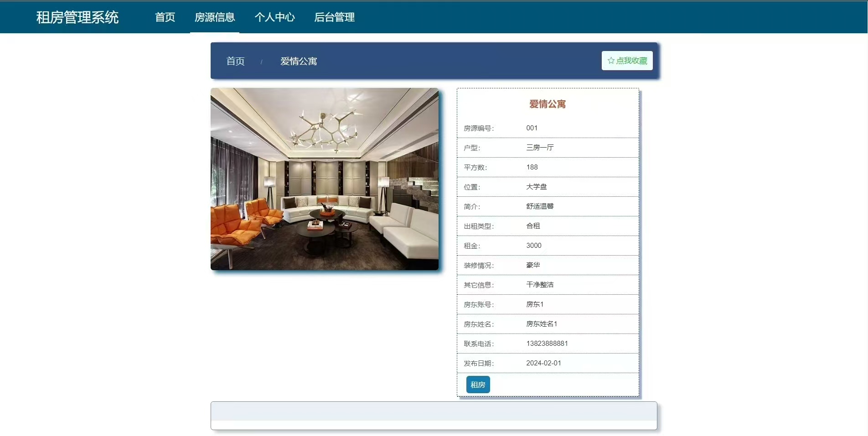Viewport: 868px width, 436px height.
Task: Click the star icon in 点我收藏
Action: click(x=611, y=61)
